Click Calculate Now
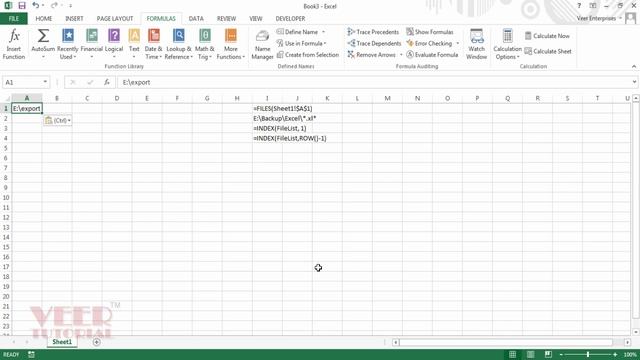 547,36
